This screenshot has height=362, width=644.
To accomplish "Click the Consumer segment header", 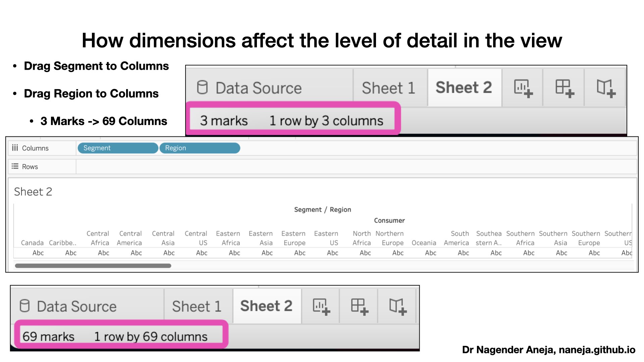I will (x=389, y=221).
